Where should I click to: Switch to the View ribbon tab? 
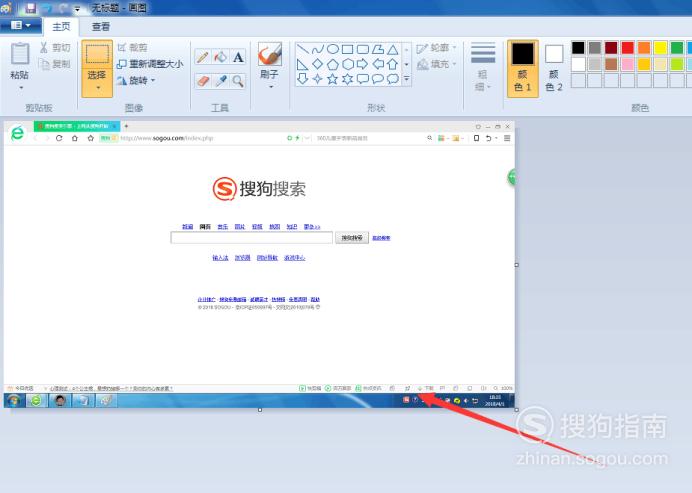coord(101,26)
